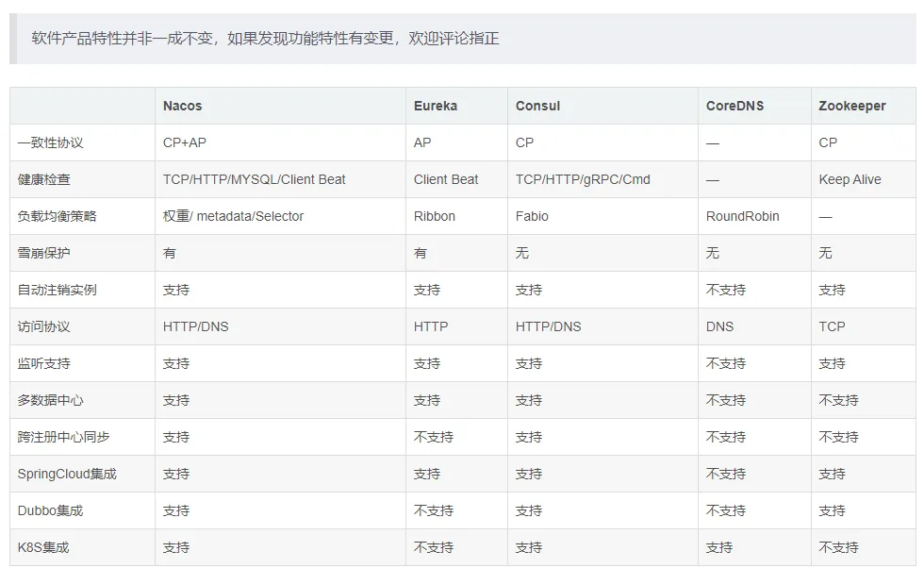Click the 权重/ metadata/Selector cell

(x=234, y=216)
